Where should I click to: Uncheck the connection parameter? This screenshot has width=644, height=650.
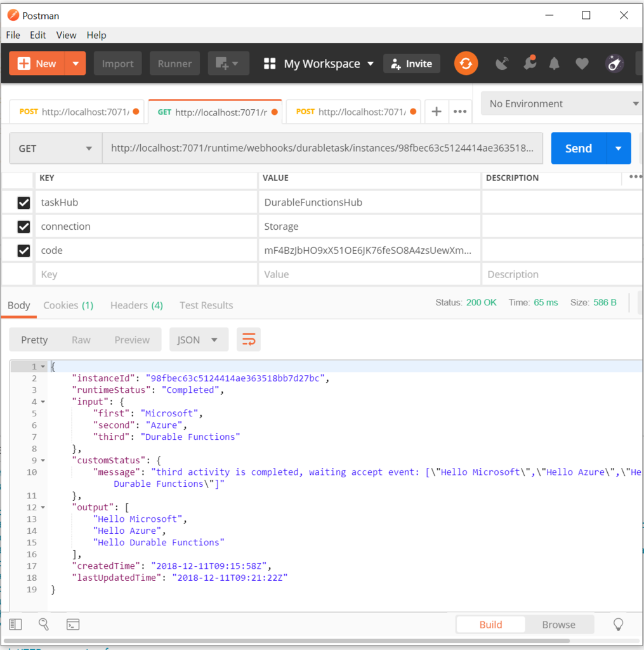point(23,227)
